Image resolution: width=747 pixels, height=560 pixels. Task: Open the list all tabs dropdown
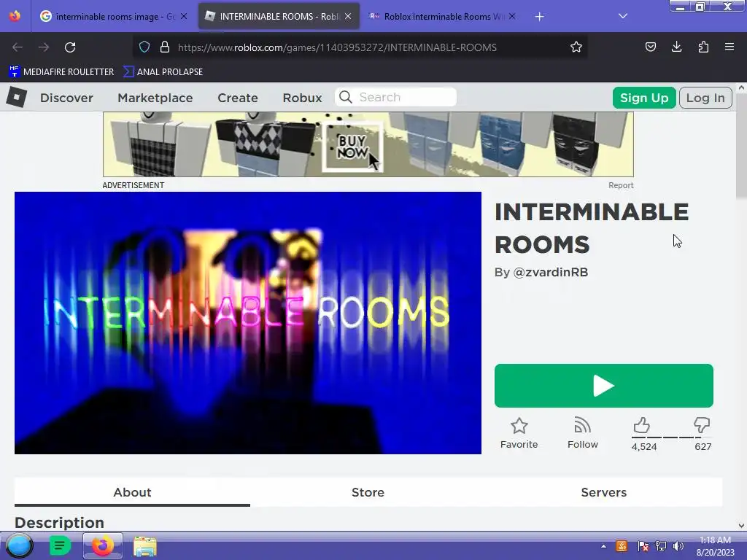623,16
